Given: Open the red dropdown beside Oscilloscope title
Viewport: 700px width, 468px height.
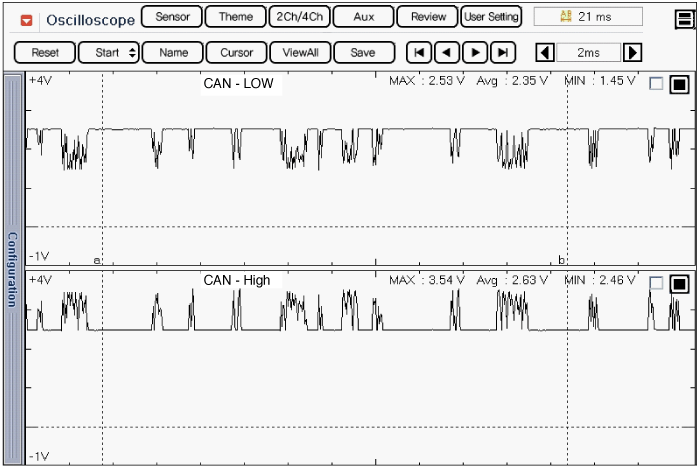Looking at the screenshot, I should tap(26, 20).
